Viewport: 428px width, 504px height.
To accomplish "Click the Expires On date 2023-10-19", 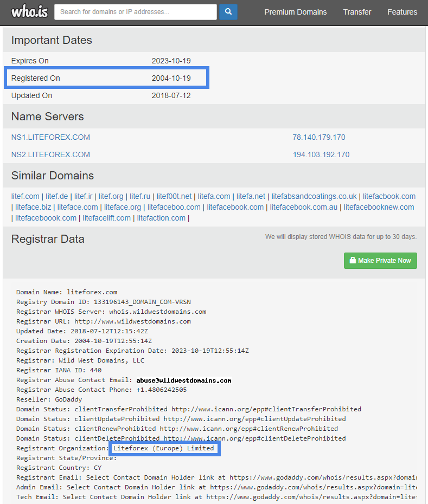I will coord(171,61).
